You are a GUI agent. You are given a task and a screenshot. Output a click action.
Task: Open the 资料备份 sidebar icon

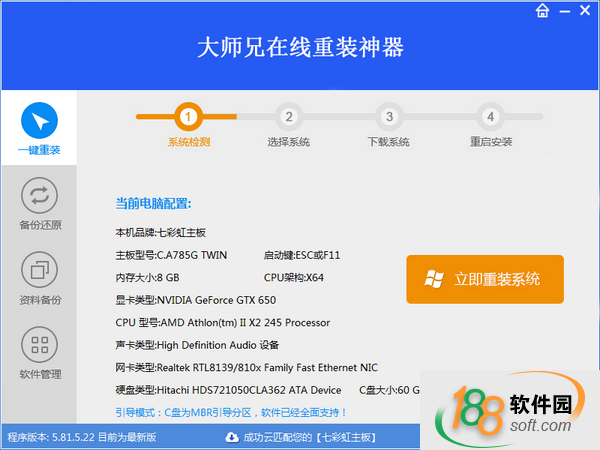39,269
